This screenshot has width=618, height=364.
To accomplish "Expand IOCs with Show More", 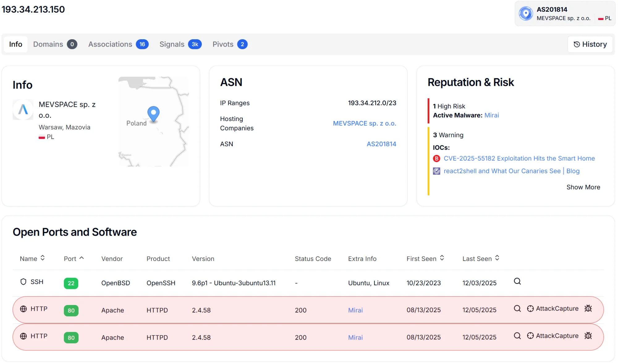I will 583,187.
